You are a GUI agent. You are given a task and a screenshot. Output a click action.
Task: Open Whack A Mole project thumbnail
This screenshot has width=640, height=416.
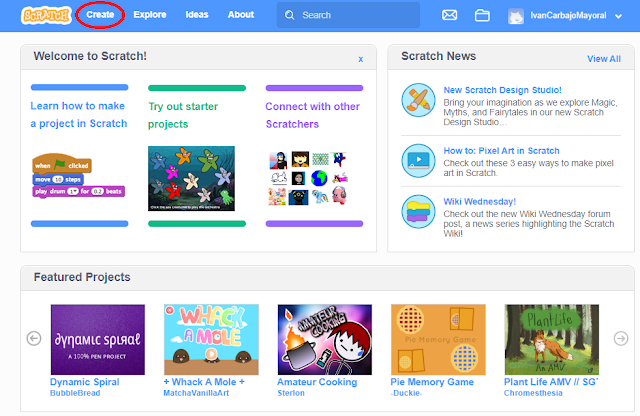211,340
